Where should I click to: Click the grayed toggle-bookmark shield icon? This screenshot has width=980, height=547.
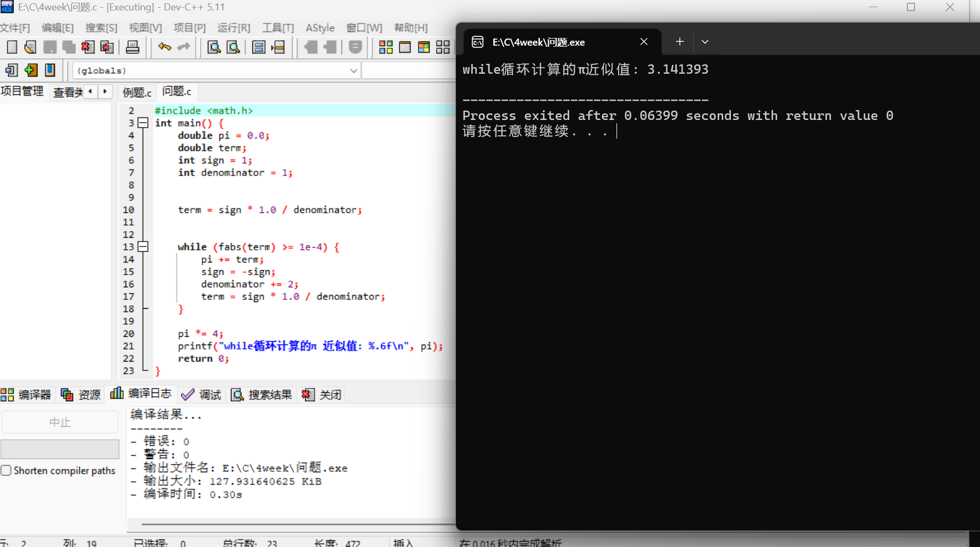[x=355, y=47]
